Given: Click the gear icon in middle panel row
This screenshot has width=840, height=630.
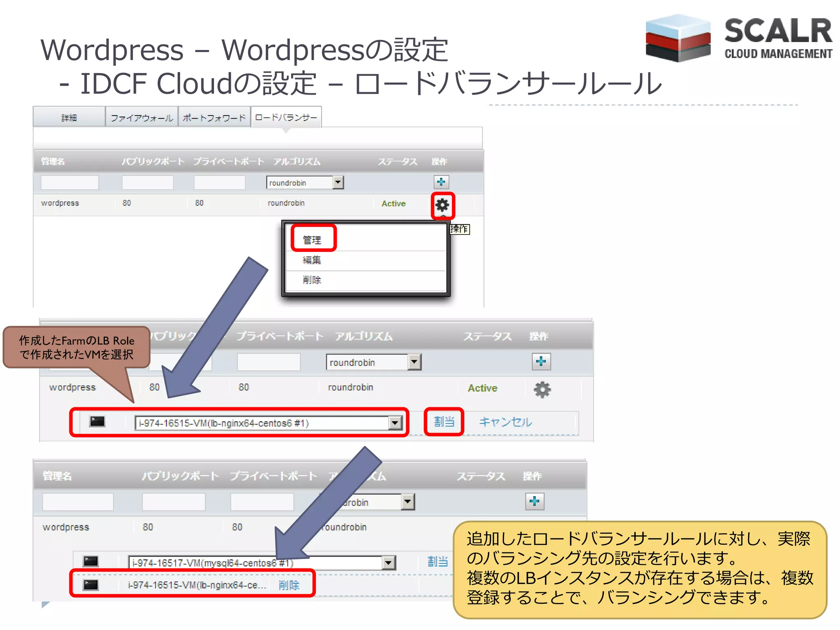Looking at the screenshot, I should click(542, 389).
